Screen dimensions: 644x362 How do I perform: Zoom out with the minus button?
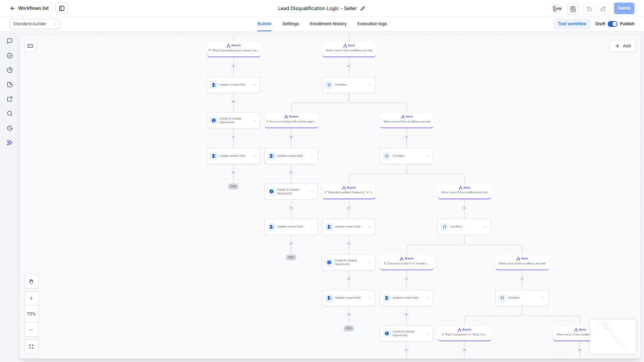(31, 330)
